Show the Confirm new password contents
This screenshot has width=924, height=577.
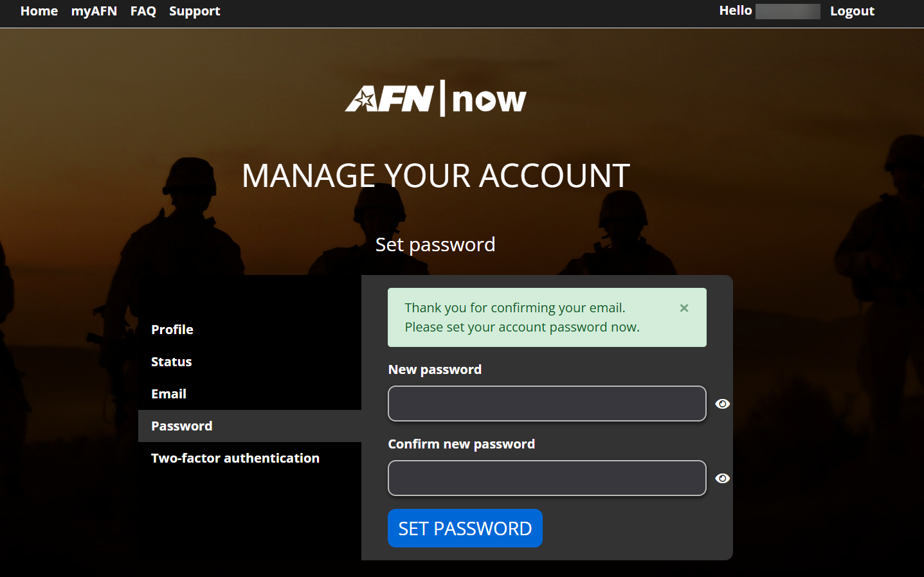click(723, 478)
